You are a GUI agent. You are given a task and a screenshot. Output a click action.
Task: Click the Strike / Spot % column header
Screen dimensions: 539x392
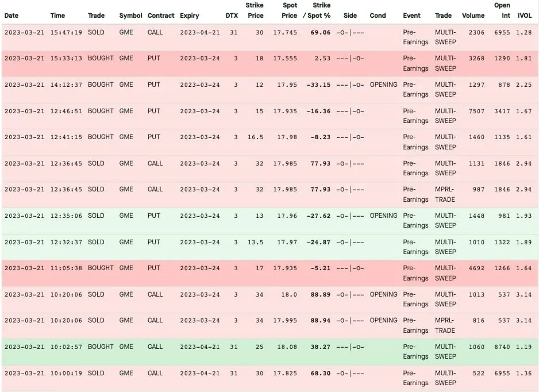(x=317, y=10)
